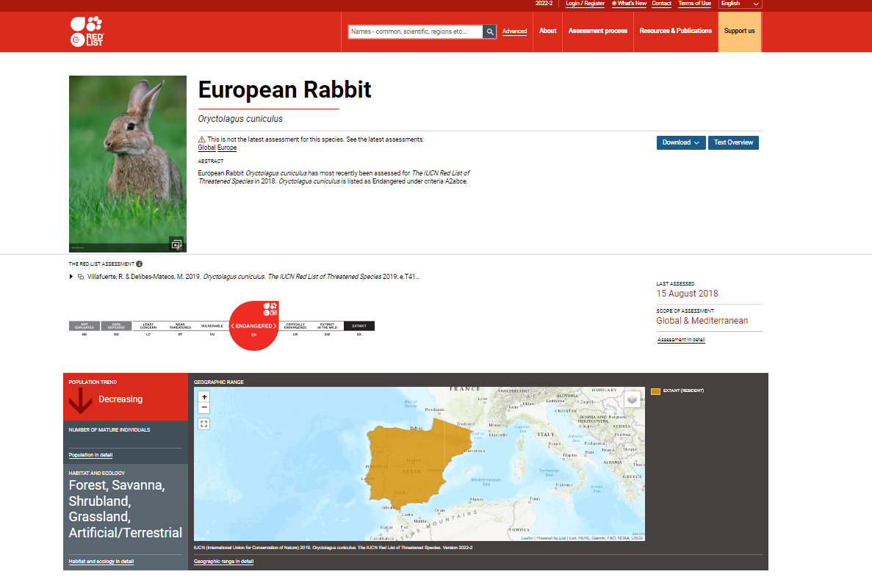This screenshot has width=872, height=588.
Task: Open the Assessment in detail link
Action: pyautogui.click(x=681, y=340)
